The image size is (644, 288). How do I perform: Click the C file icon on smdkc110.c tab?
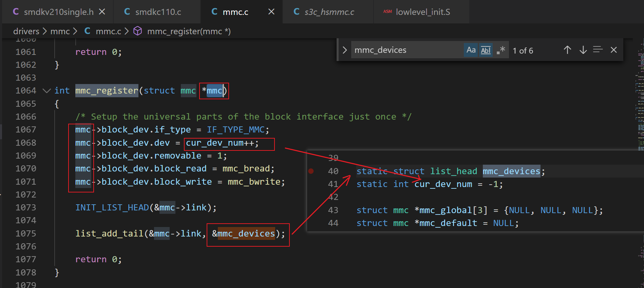[x=127, y=12]
